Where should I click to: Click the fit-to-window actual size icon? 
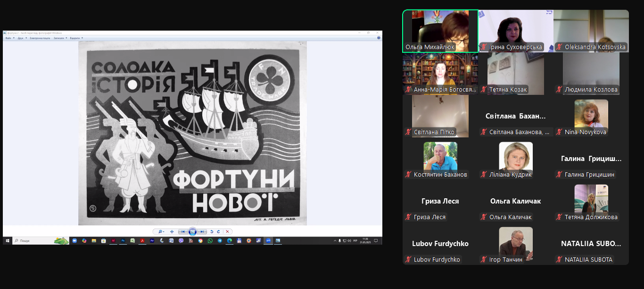pyautogui.click(x=172, y=231)
